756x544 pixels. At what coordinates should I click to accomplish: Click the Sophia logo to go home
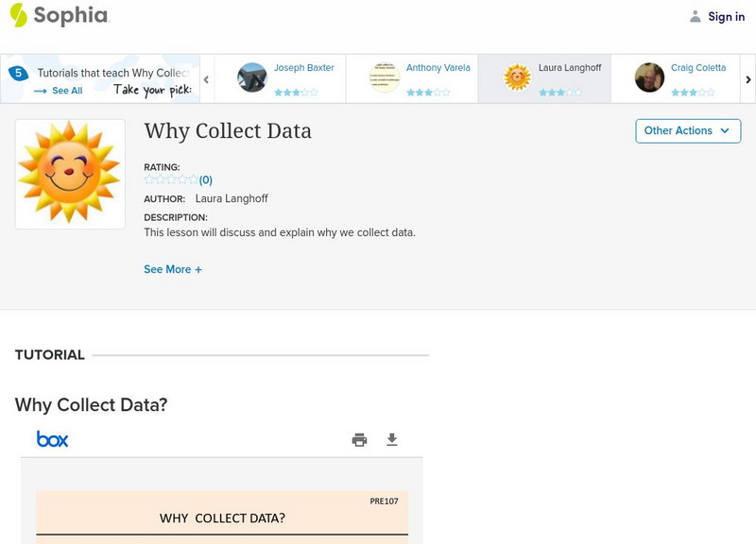(59, 16)
